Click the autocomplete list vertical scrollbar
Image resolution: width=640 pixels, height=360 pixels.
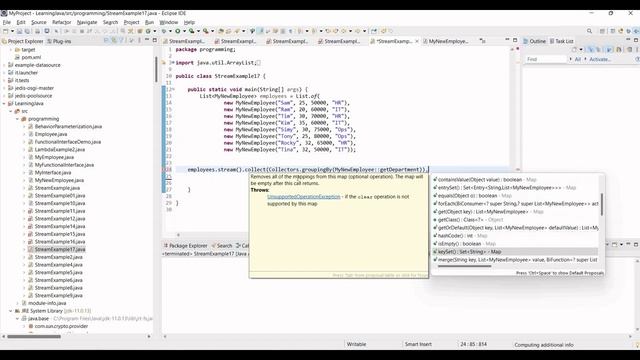tap(602, 204)
